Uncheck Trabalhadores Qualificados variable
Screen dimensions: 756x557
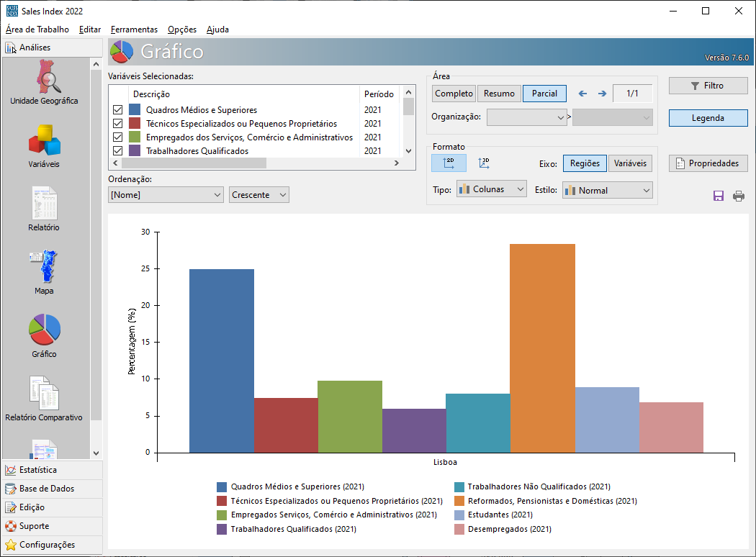tap(118, 151)
